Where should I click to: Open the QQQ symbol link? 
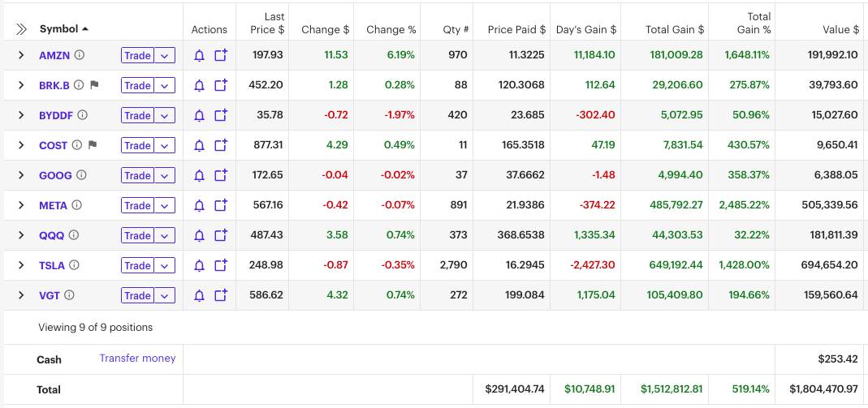(x=51, y=235)
